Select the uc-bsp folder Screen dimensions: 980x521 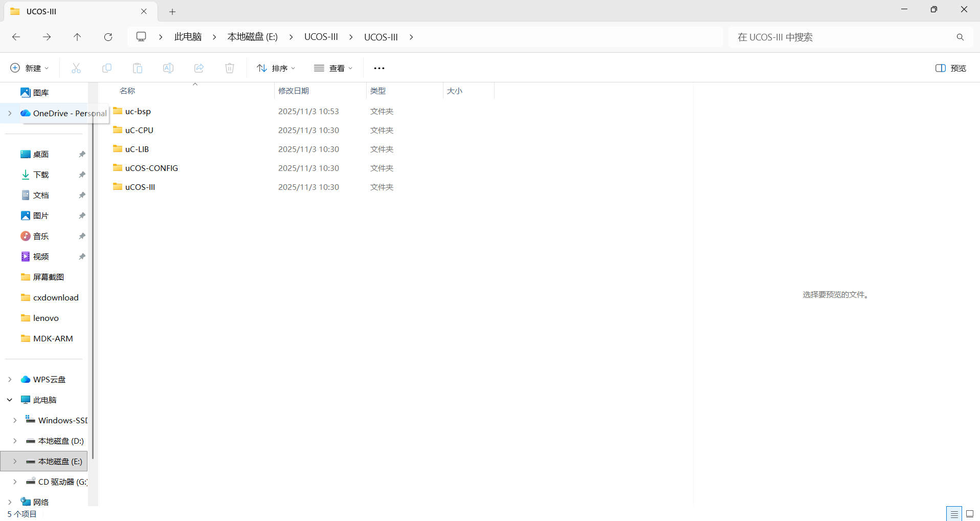pyautogui.click(x=138, y=111)
